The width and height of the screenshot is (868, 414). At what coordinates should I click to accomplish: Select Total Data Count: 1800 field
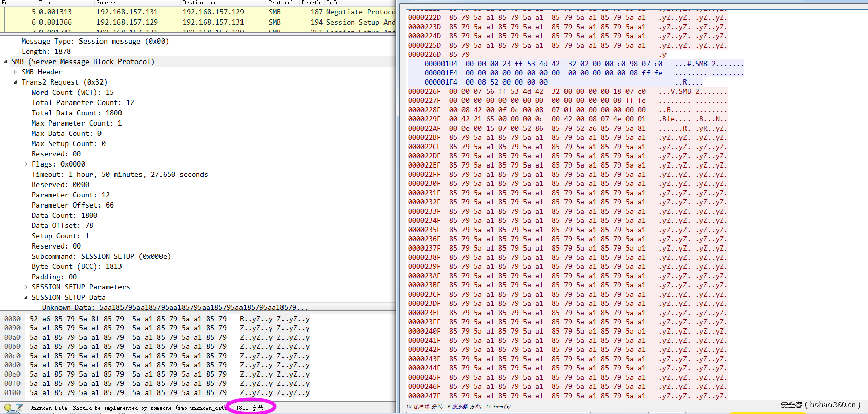pos(77,113)
